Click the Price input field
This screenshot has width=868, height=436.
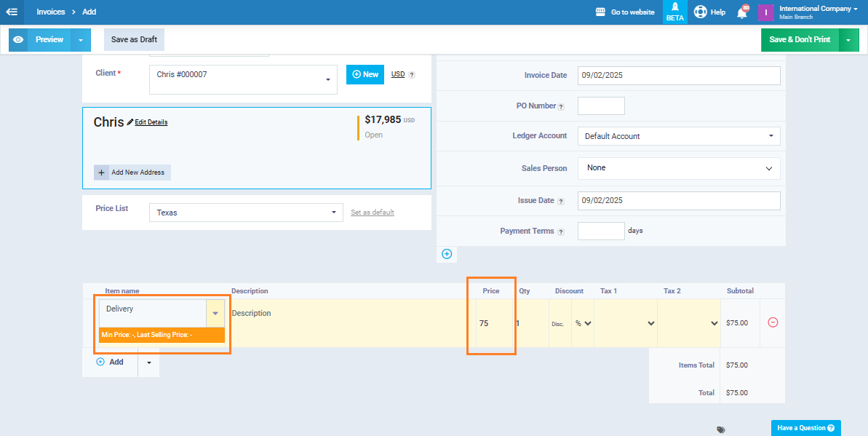point(492,323)
